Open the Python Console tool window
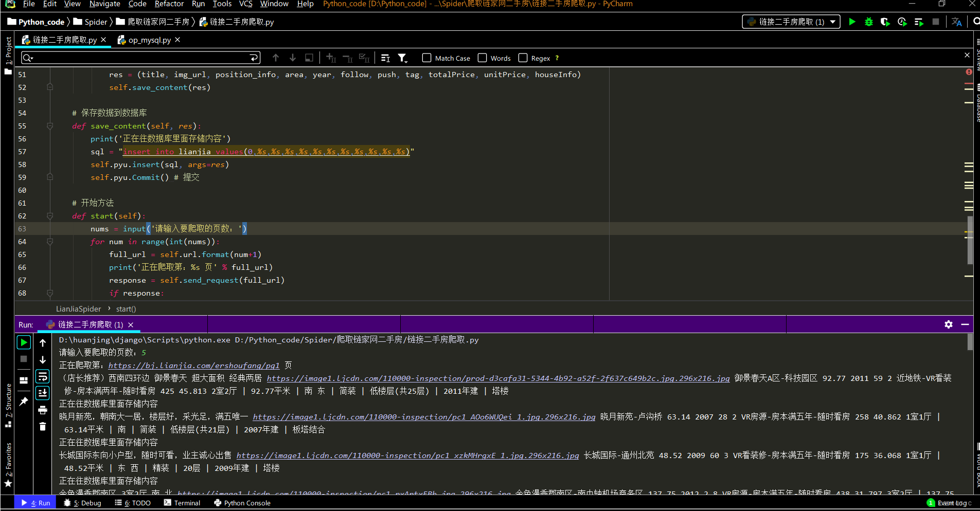Image resolution: width=980 pixels, height=511 pixels. 242,503
